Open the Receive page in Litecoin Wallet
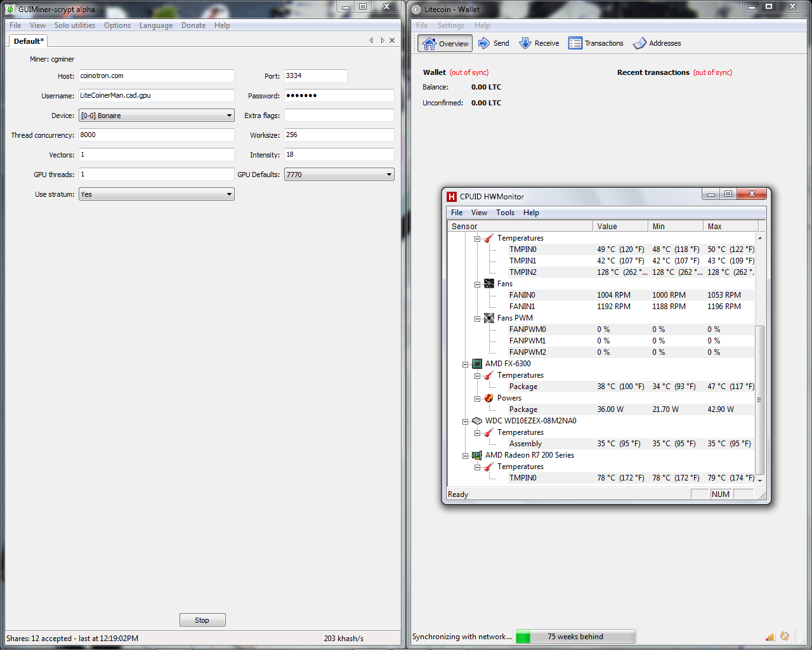 [539, 43]
